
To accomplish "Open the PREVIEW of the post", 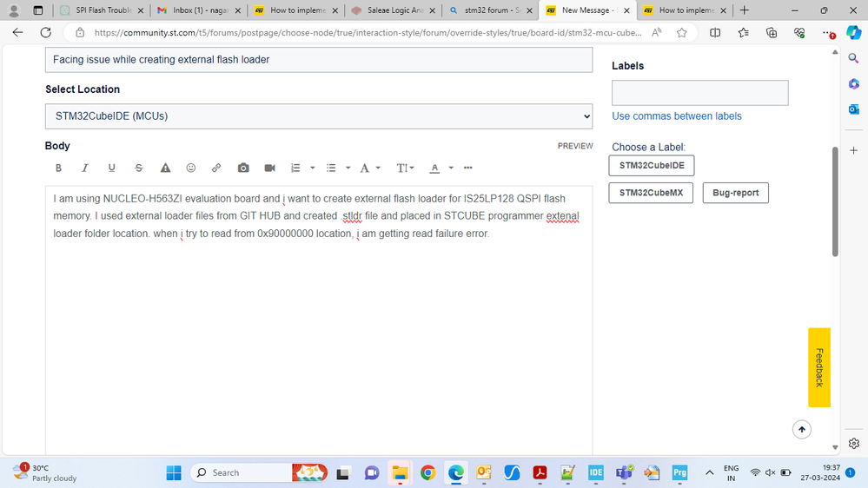I will tap(575, 146).
